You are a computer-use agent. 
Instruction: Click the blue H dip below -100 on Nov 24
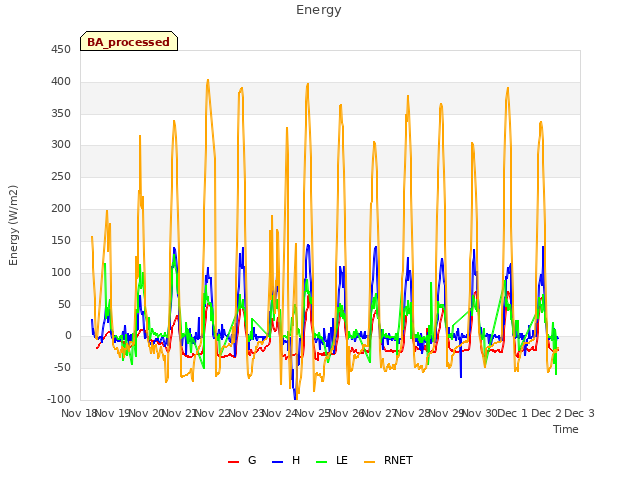295,397
